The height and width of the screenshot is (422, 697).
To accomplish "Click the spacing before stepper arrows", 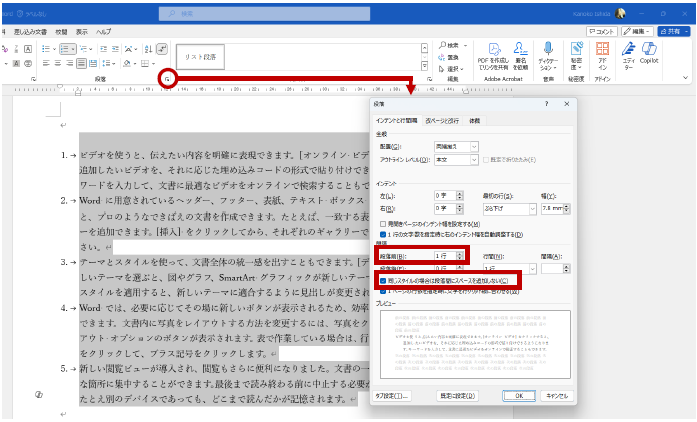I will (x=458, y=256).
